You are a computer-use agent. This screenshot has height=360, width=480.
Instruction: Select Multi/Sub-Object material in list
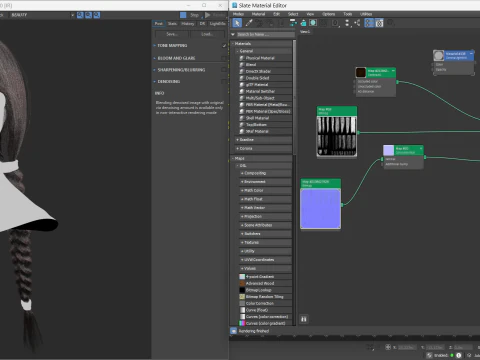tap(265, 98)
